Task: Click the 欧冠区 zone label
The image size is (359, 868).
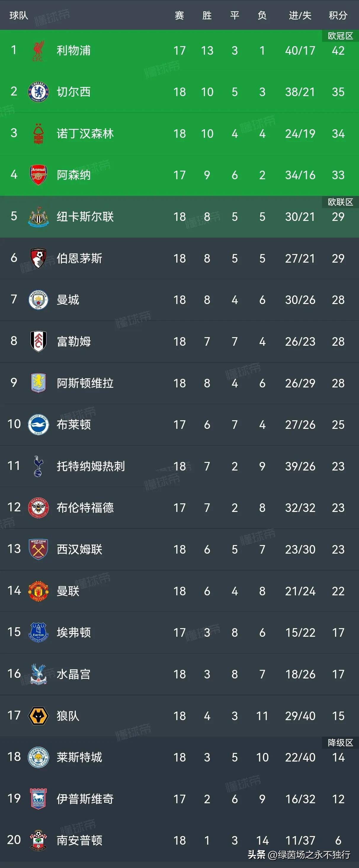Action: point(340,36)
